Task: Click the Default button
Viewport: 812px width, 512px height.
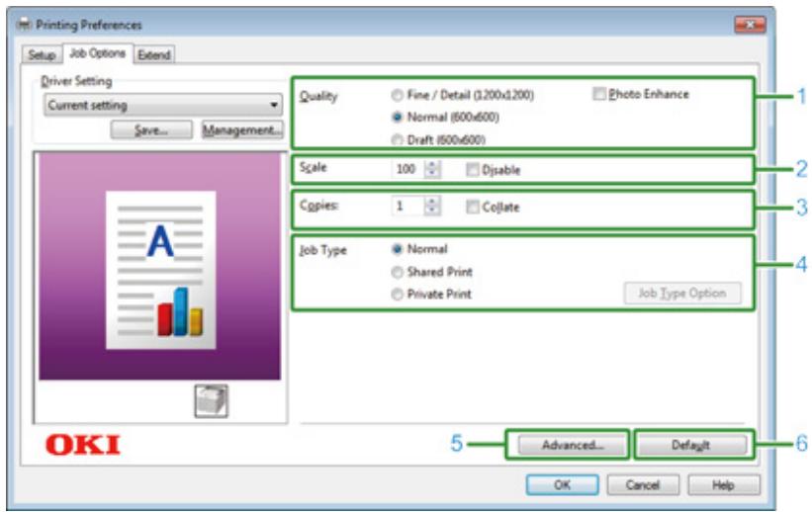Action: pyautogui.click(x=691, y=445)
